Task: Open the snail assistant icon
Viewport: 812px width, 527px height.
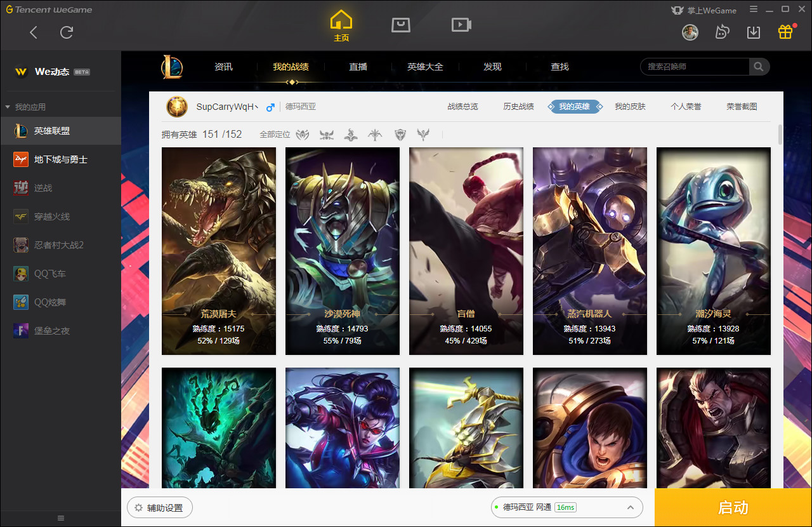Action: point(722,32)
